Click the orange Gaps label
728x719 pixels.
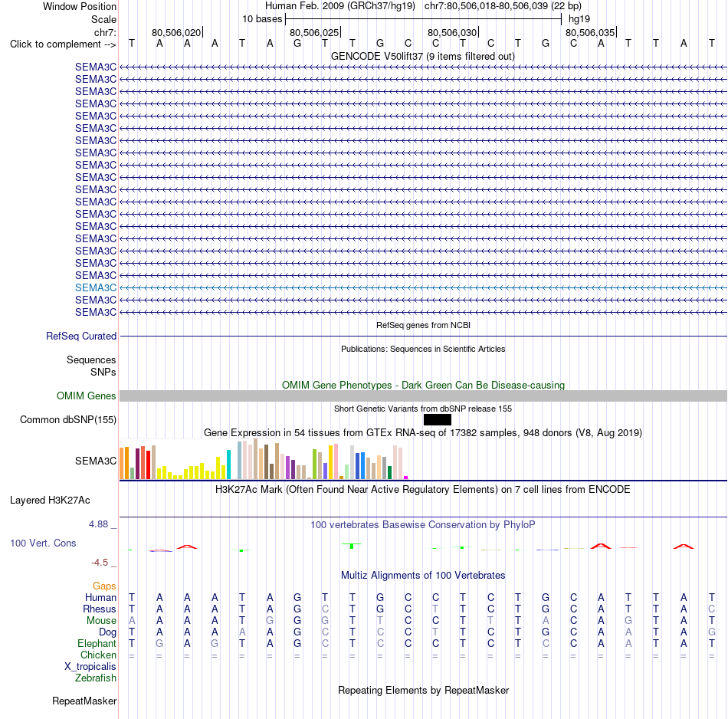tap(104, 586)
